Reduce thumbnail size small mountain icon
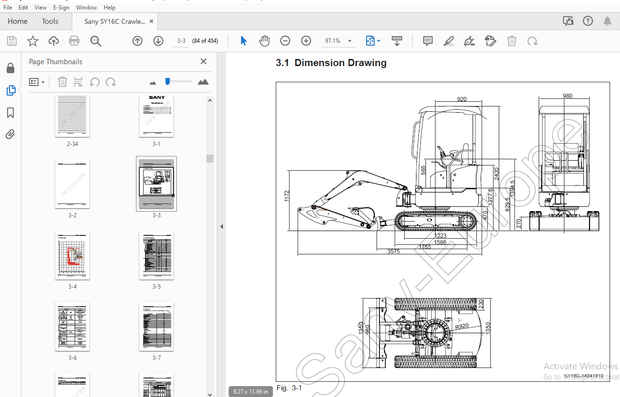The height and width of the screenshot is (397, 620). pos(153,83)
